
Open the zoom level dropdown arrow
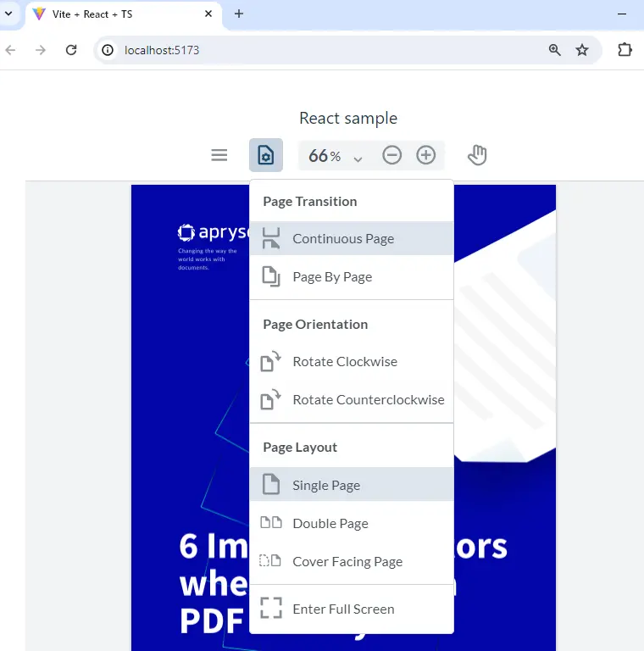pos(358,159)
